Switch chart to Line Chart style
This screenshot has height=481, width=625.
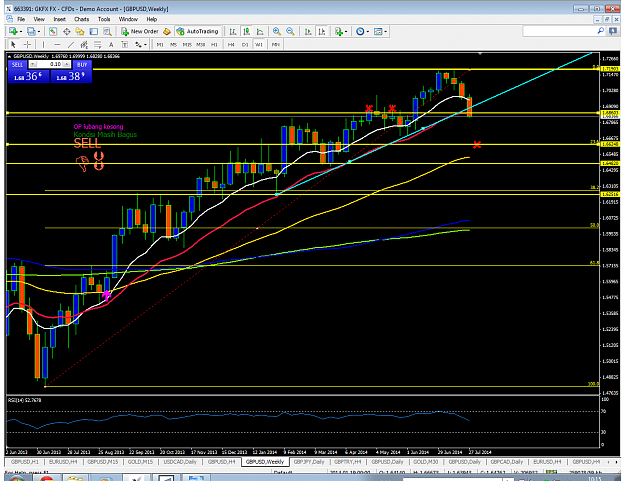coord(260,31)
